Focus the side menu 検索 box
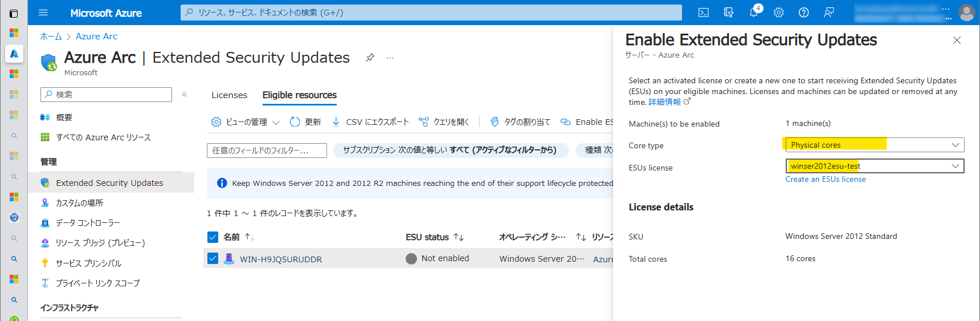Screen dimensions: 980x321 click(106, 95)
